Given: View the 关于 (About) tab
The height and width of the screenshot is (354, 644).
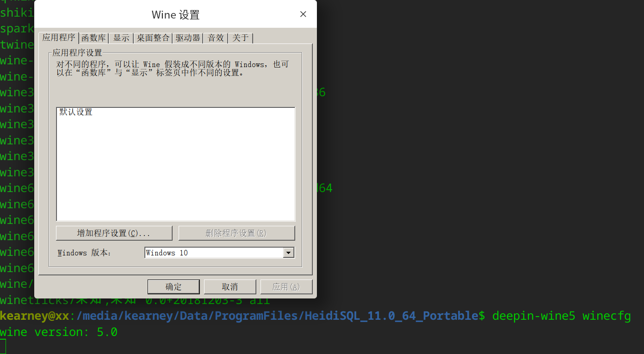Looking at the screenshot, I should tap(241, 38).
